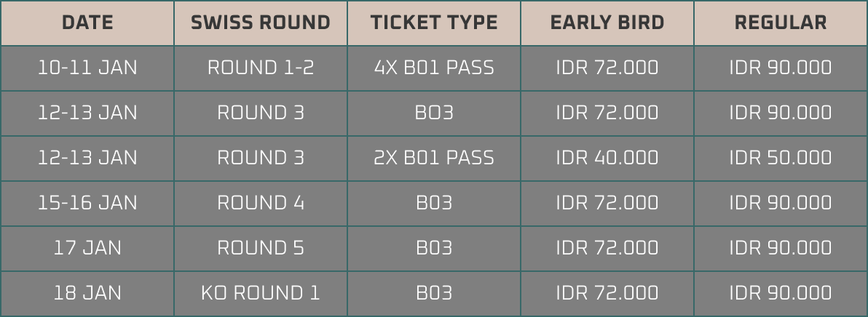Select the 4X B01 PASS ticket cell
This screenshot has width=868, height=317.
434,68
